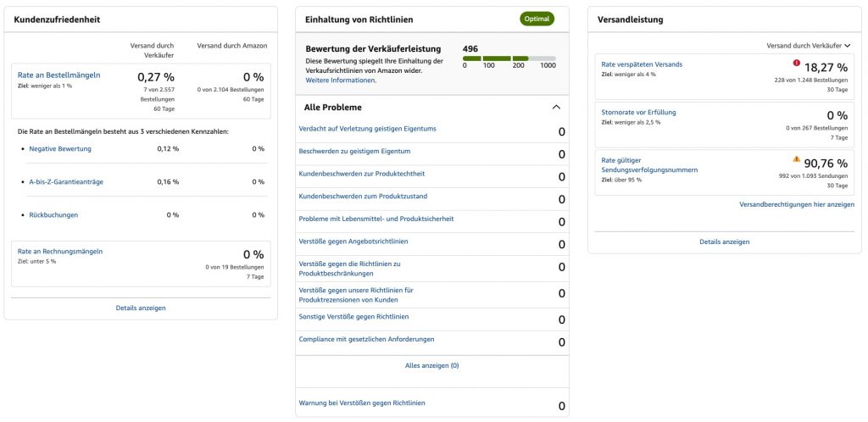
Task: Open the Versand durch Verkäufer dropdown
Action: 808,46
